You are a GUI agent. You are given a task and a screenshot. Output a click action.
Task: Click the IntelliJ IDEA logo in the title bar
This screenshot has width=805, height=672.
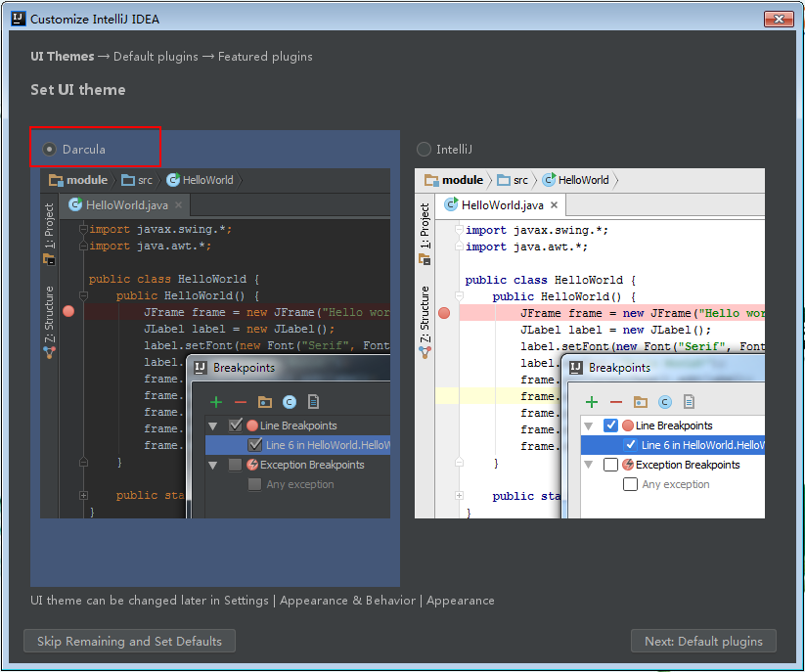tap(19, 19)
